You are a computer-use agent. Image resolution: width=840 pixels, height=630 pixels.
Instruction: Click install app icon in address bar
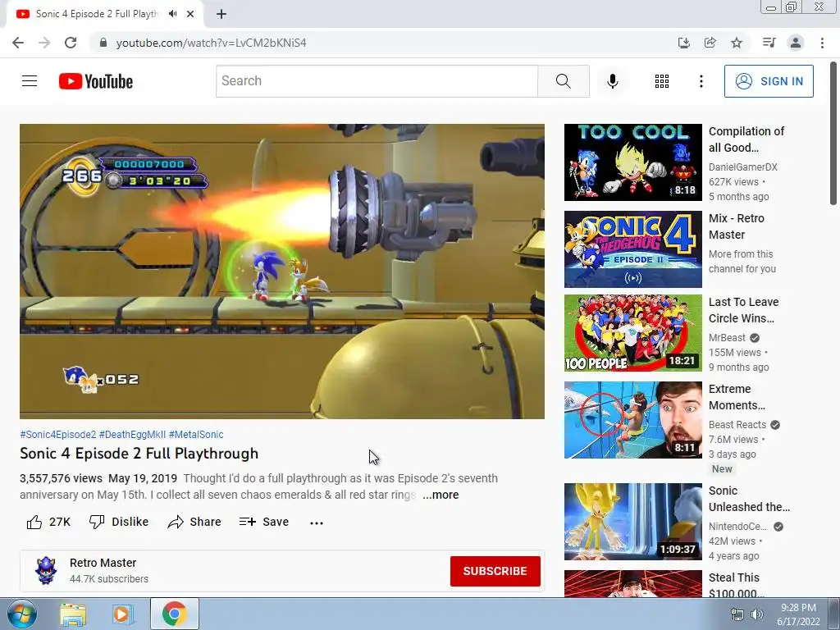coord(683,43)
